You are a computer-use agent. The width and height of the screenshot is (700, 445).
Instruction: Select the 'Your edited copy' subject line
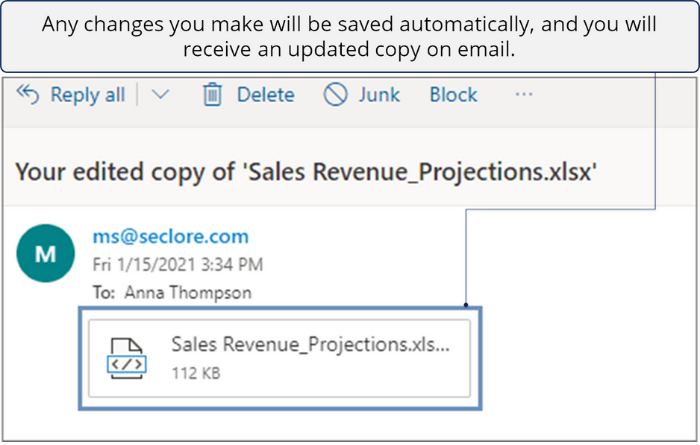[306, 172]
